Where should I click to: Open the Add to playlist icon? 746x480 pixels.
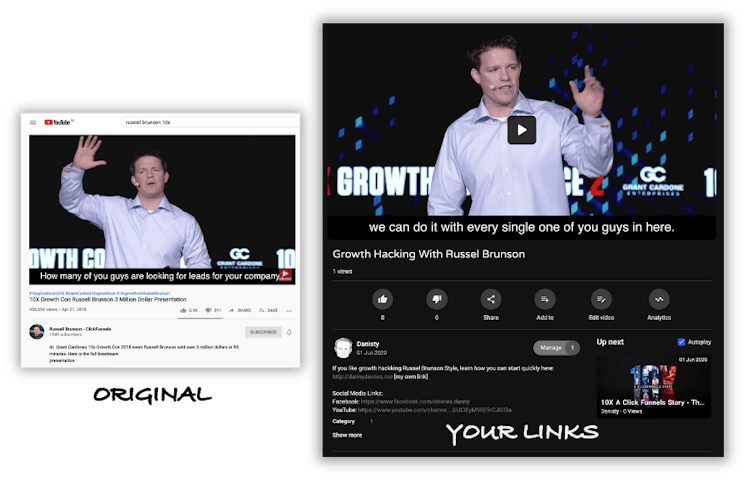tap(545, 298)
